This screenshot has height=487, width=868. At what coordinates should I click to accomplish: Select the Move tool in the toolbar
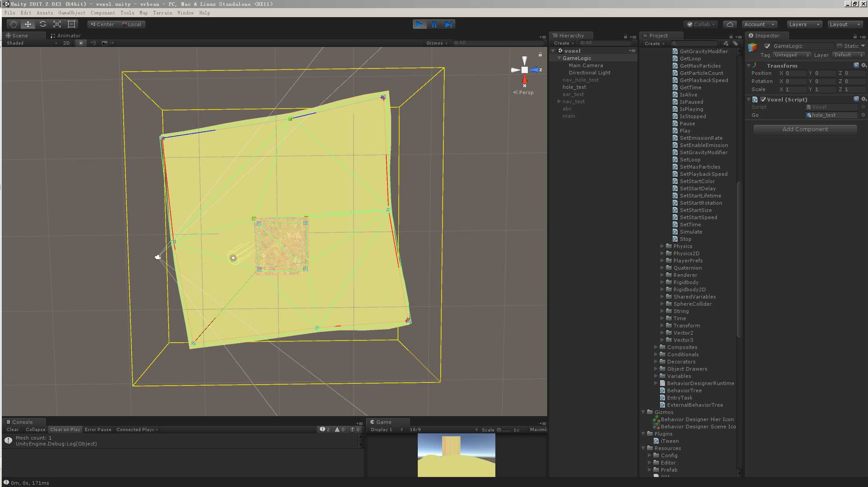coord(28,24)
